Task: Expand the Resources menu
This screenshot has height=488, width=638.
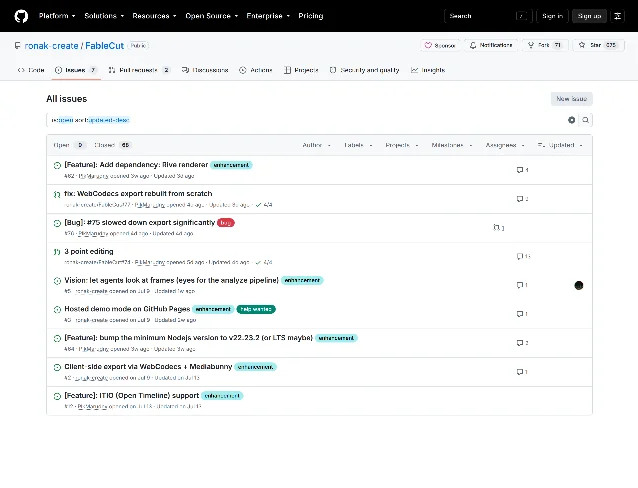Action: point(154,16)
